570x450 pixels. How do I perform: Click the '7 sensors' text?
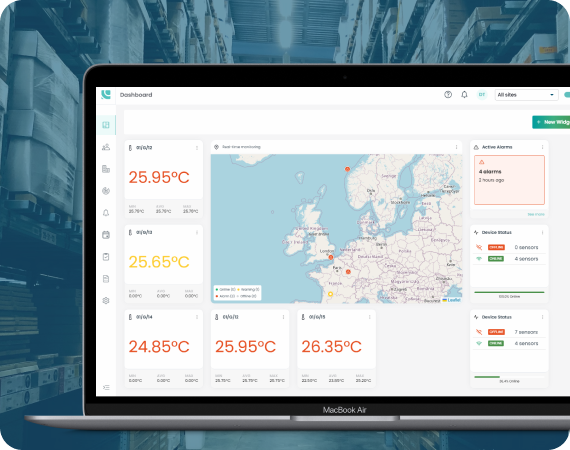pyautogui.click(x=526, y=332)
